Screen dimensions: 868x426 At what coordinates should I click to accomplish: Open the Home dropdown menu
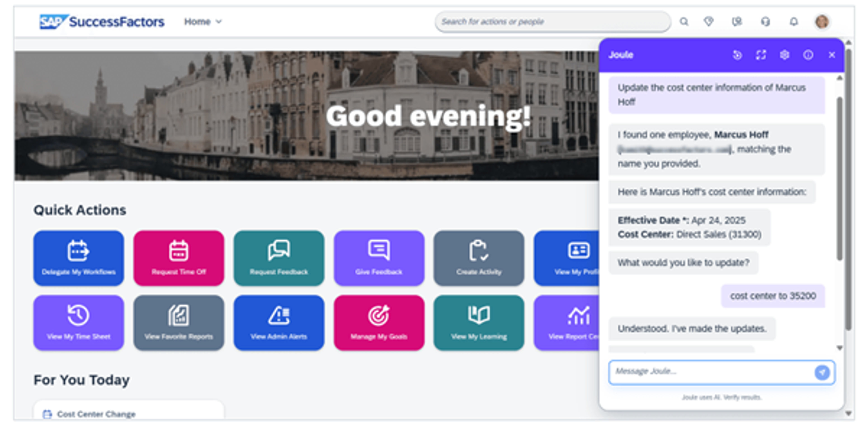click(x=203, y=22)
